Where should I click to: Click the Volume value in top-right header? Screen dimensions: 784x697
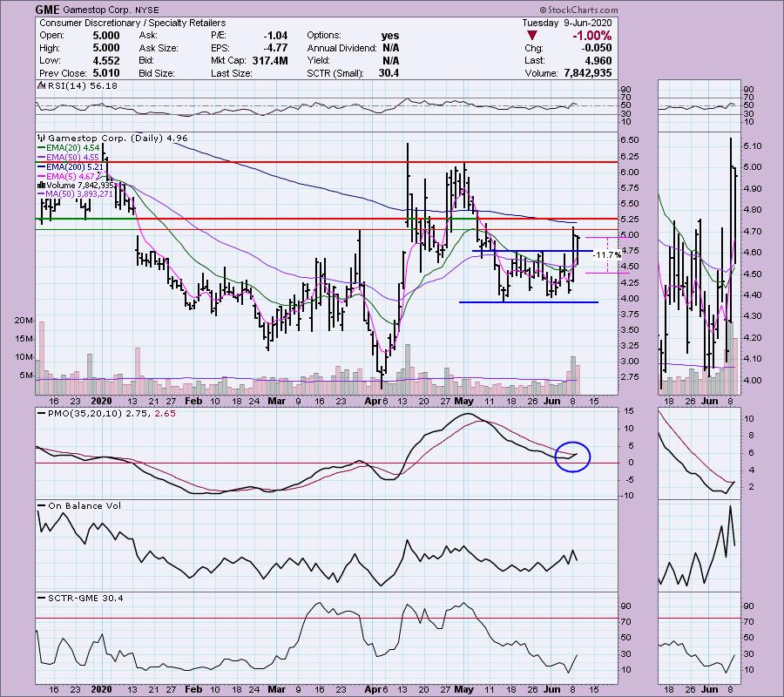pyautogui.click(x=587, y=73)
